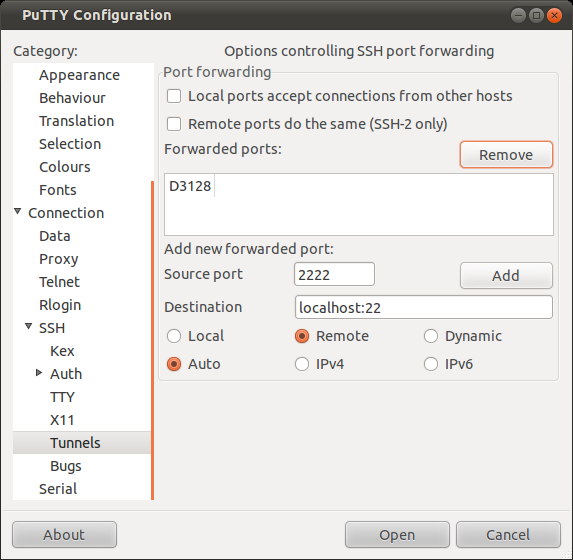Click the Remove forwarded port button
Screen dimensions: 573x560
tap(506, 155)
